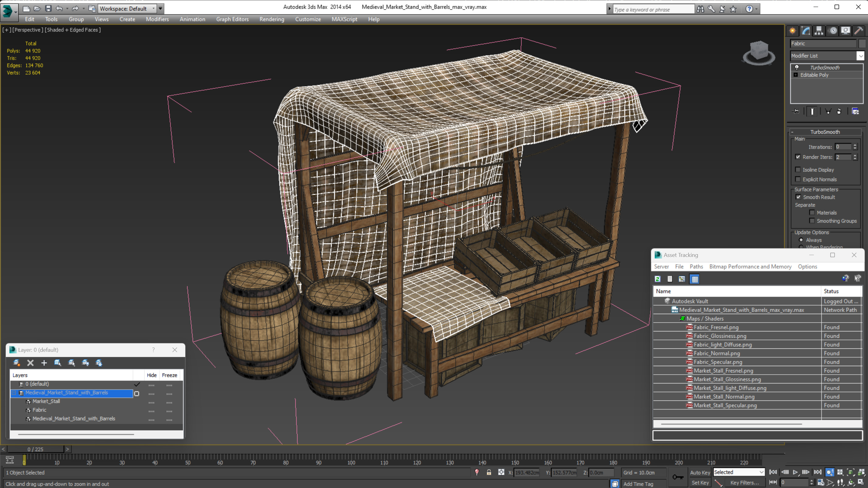
Task: Select the Always update option radio button
Action: (x=801, y=240)
